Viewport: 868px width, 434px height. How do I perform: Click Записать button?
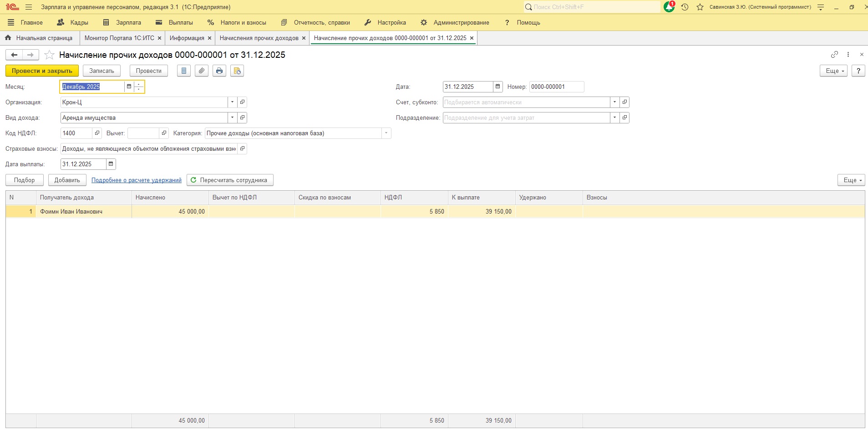(102, 71)
